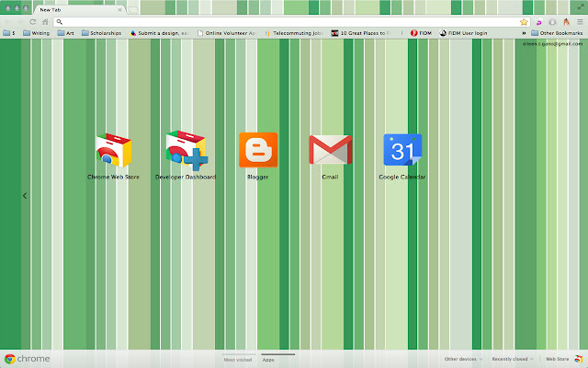The image size is (588, 368).
Task: Click the pink music extension icon
Action: 539,22
